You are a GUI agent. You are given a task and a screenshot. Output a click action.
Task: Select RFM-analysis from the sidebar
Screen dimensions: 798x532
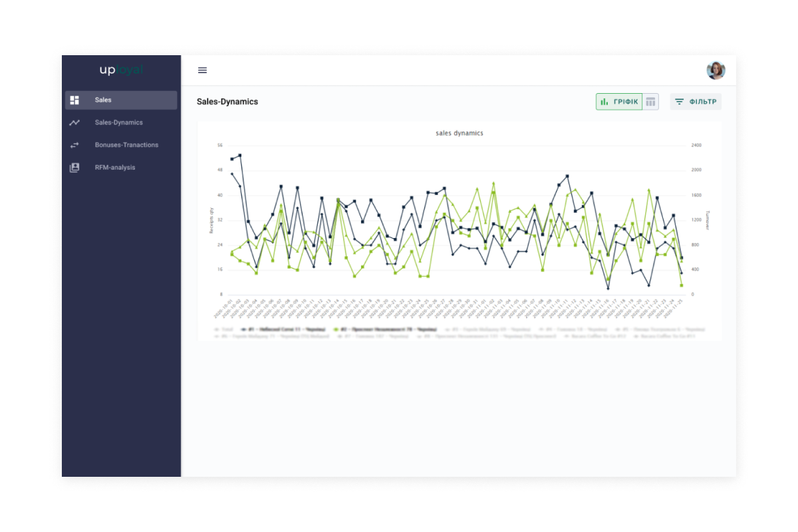[114, 168]
